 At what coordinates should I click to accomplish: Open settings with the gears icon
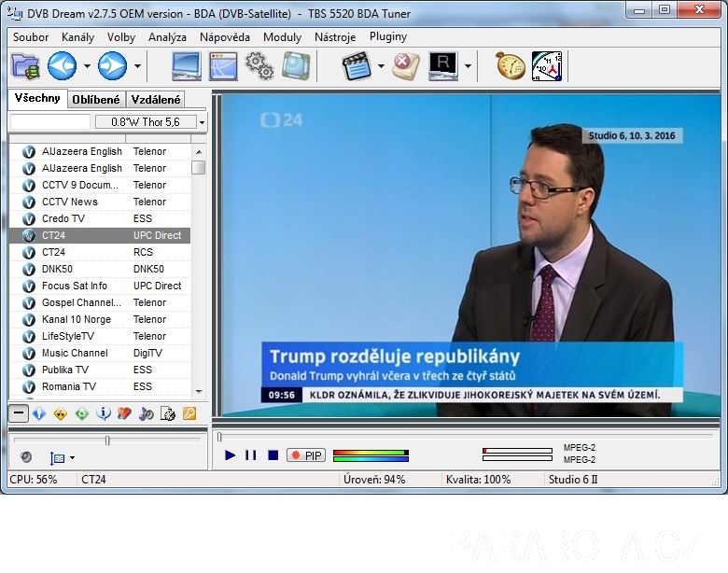[259, 66]
